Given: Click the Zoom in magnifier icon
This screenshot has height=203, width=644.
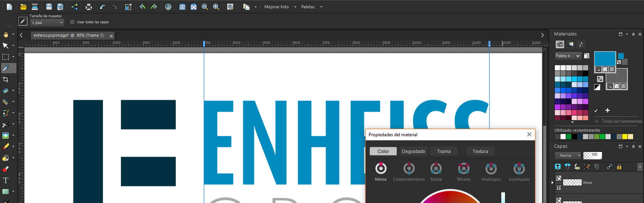Looking at the screenshot, I should coord(216,7).
